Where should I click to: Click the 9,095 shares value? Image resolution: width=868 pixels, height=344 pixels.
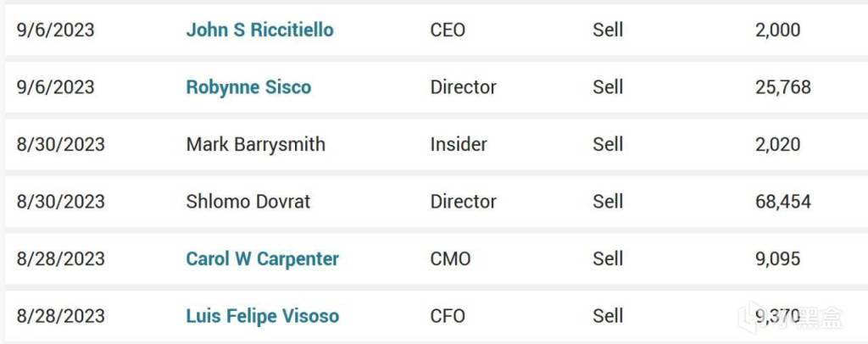(777, 259)
